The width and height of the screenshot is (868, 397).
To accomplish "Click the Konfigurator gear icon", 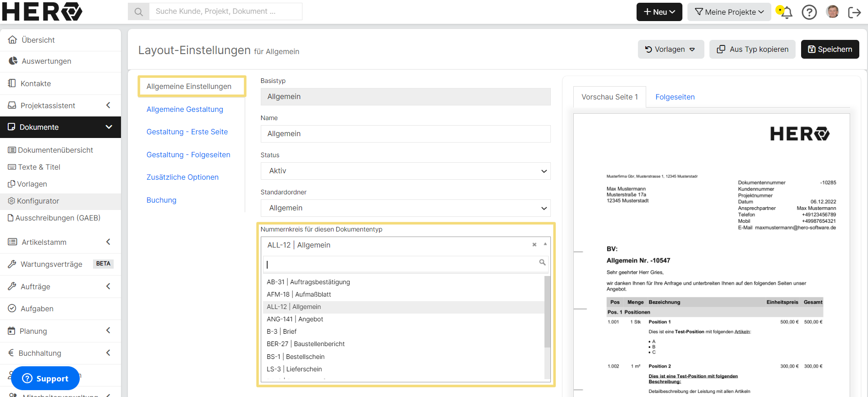I will pos(11,201).
